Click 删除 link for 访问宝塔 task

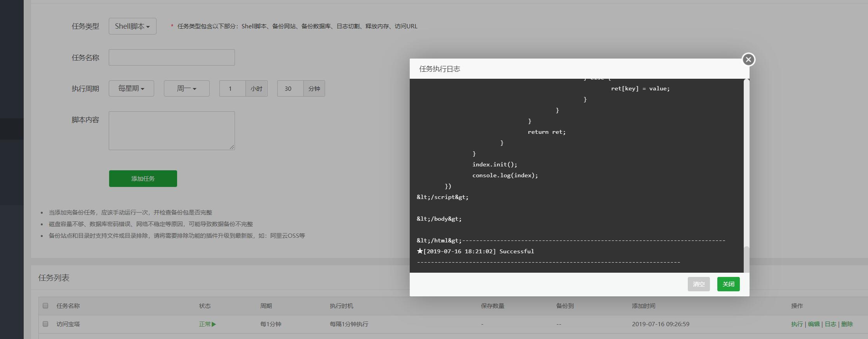847,324
